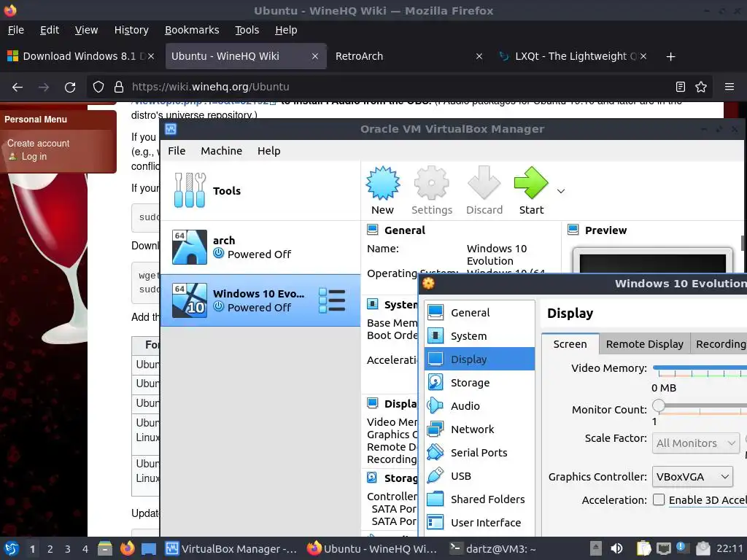Go back in Firefox
The height and width of the screenshot is (560, 747).
[x=18, y=87]
